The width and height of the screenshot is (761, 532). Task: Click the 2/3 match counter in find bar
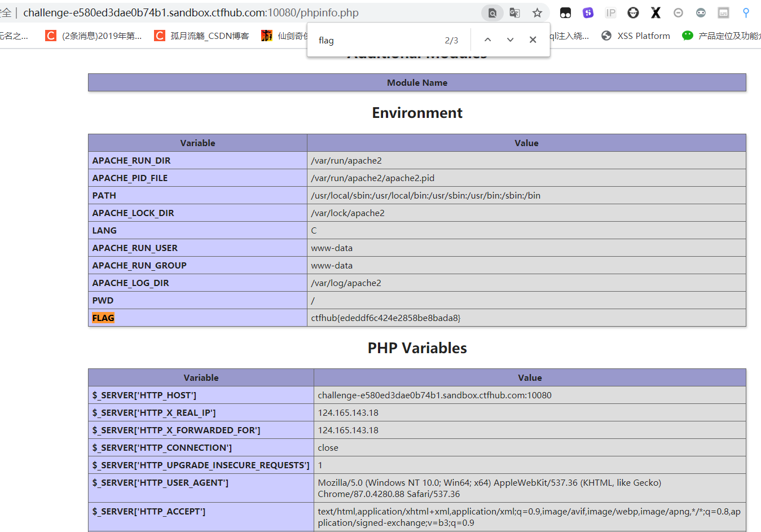(451, 41)
